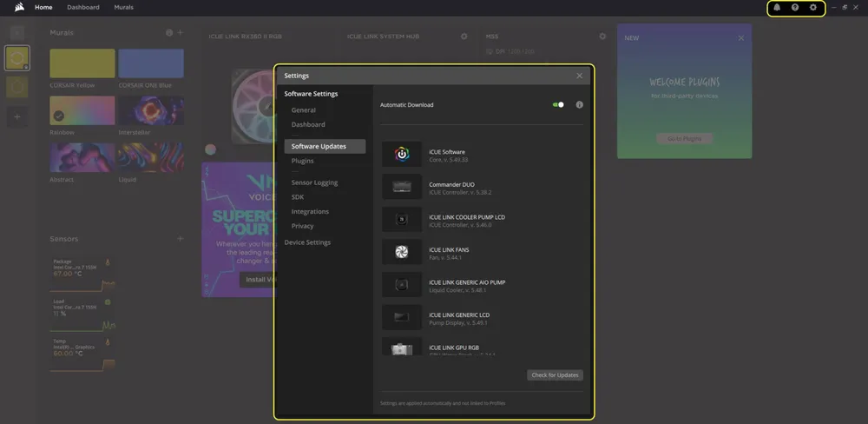
Task: Select Software Updates in Settings sidebar
Action: click(325, 146)
